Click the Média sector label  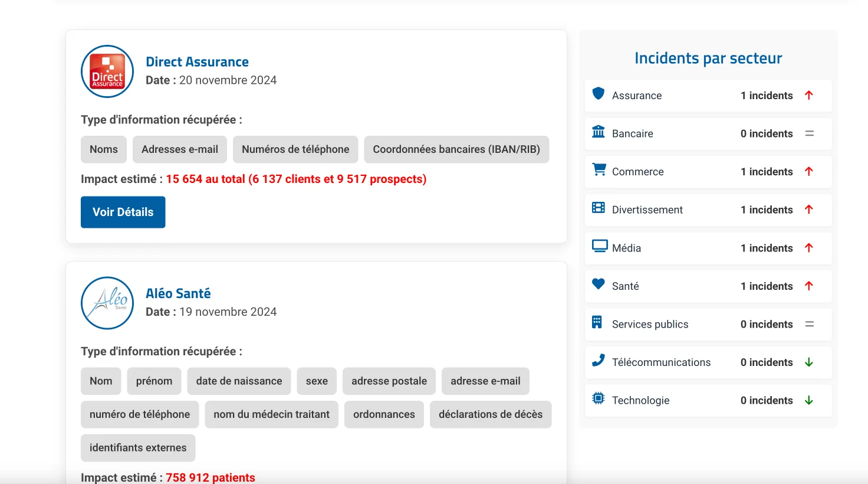(x=626, y=248)
